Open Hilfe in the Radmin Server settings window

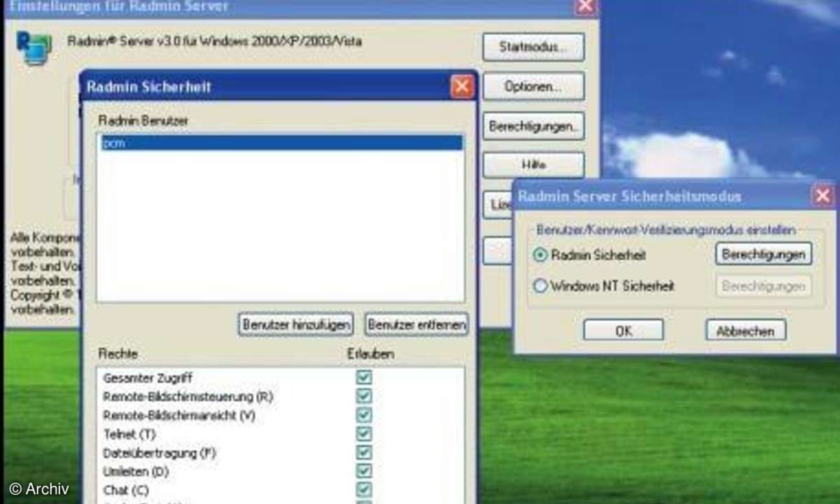(533, 165)
